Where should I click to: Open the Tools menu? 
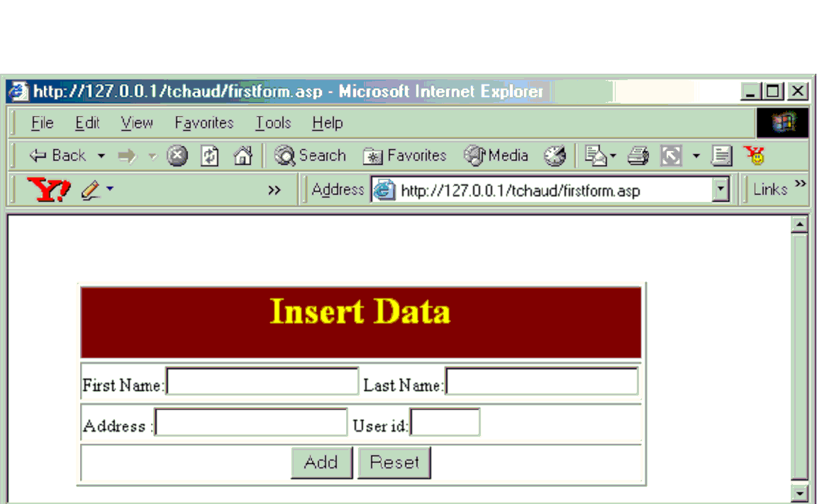click(273, 123)
